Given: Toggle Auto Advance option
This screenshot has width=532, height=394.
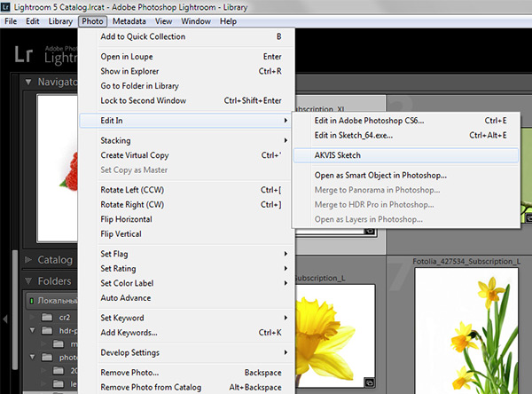Looking at the screenshot, I should pos(186,298).
